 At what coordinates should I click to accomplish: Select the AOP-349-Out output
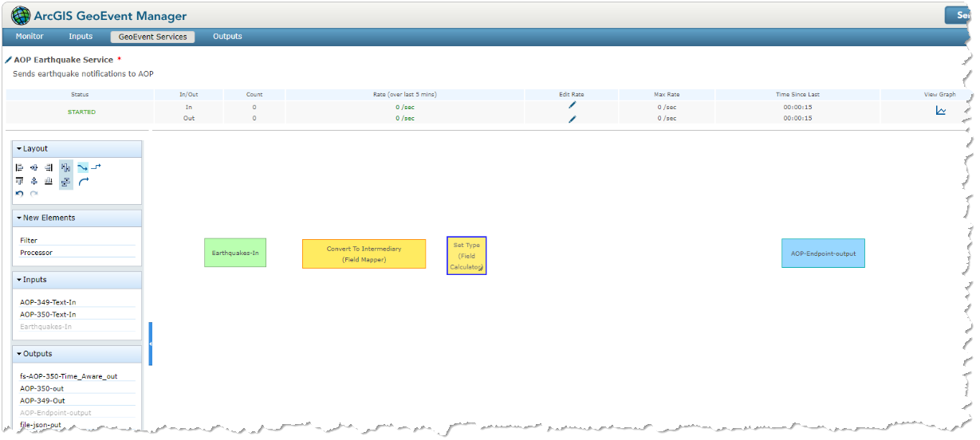[x=77, y=401]
